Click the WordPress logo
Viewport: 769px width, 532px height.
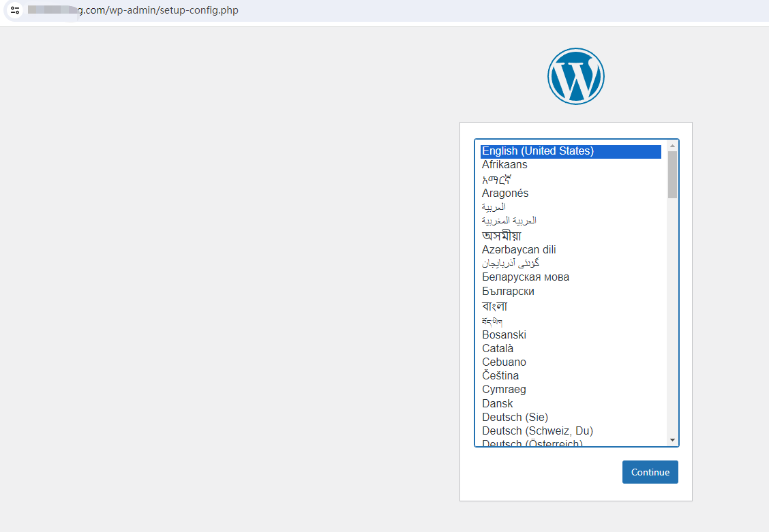[x=576, y=76]
